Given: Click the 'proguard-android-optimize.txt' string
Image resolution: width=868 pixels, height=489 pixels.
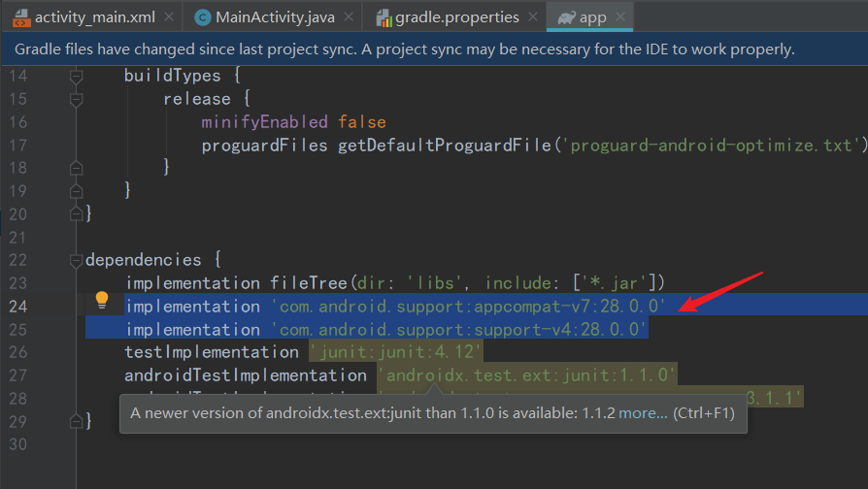Looking at the screenshot, I should 712,145.
